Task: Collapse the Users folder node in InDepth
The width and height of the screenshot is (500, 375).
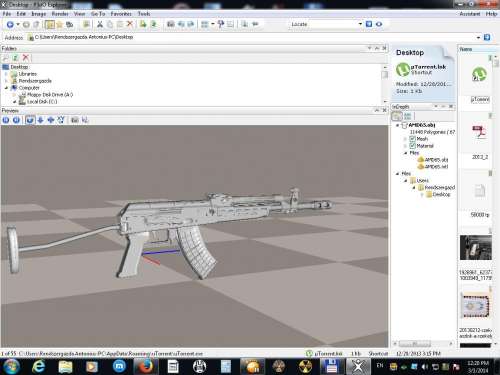Action: pyautogui.click(x=406, y=180)
